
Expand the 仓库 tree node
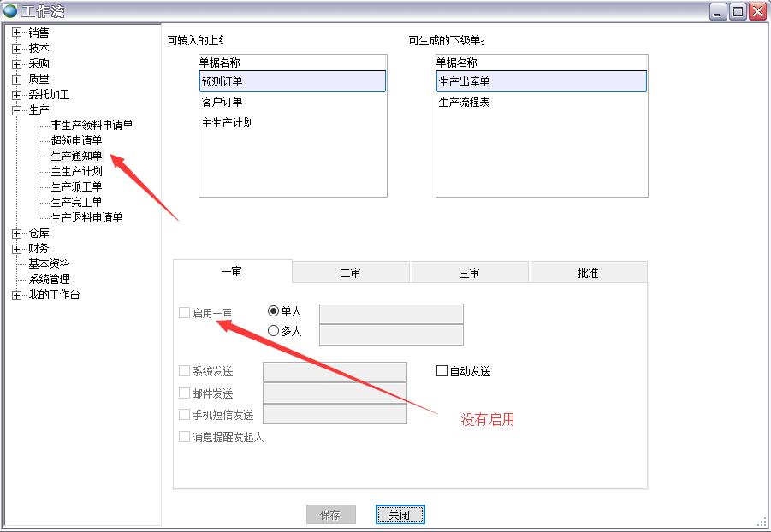coord(16,233)
